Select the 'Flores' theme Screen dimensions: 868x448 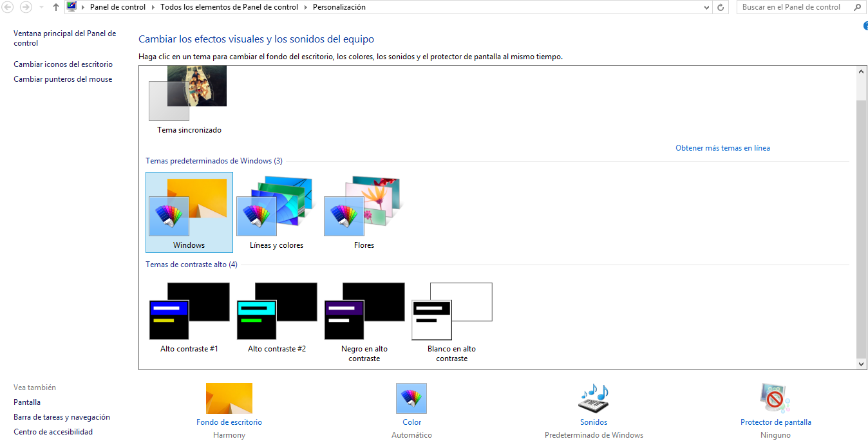364,212
